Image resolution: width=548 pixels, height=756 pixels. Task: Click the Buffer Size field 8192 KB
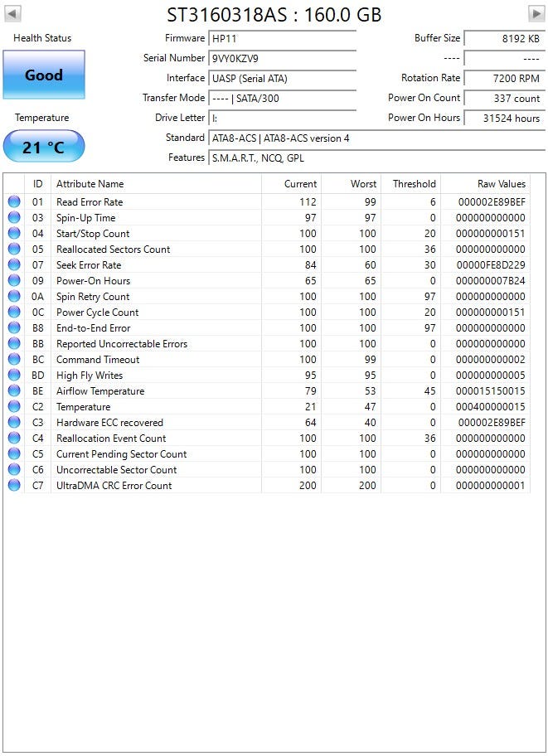(505, 39)
